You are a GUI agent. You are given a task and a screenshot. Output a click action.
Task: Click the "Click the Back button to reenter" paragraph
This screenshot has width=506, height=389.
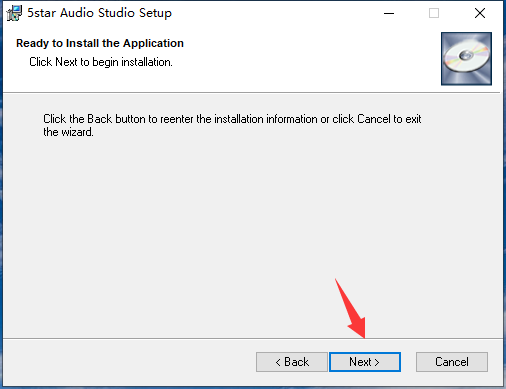click(x=232, y=119)
